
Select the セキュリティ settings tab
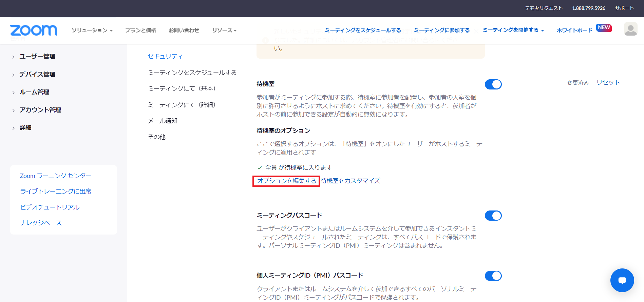(165, 56)
